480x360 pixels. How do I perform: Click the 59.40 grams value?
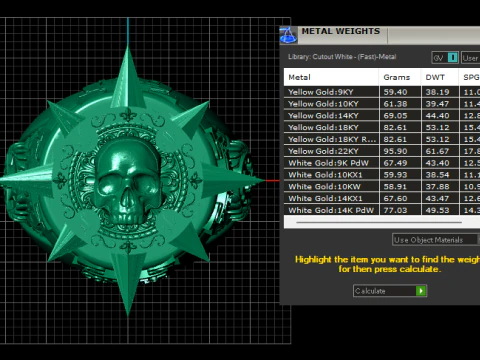click(395, 92)
